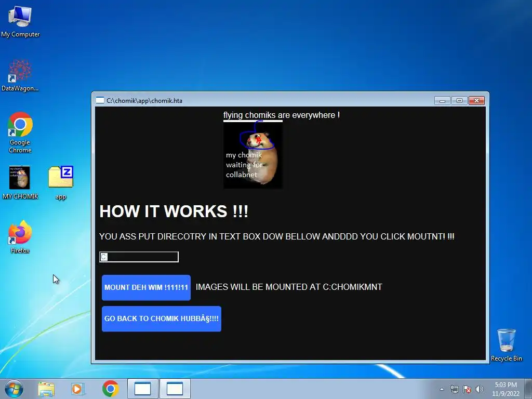Select second HTA window in taskbar
The height and width of the screenshot is (399, 532).
(175, 389)
